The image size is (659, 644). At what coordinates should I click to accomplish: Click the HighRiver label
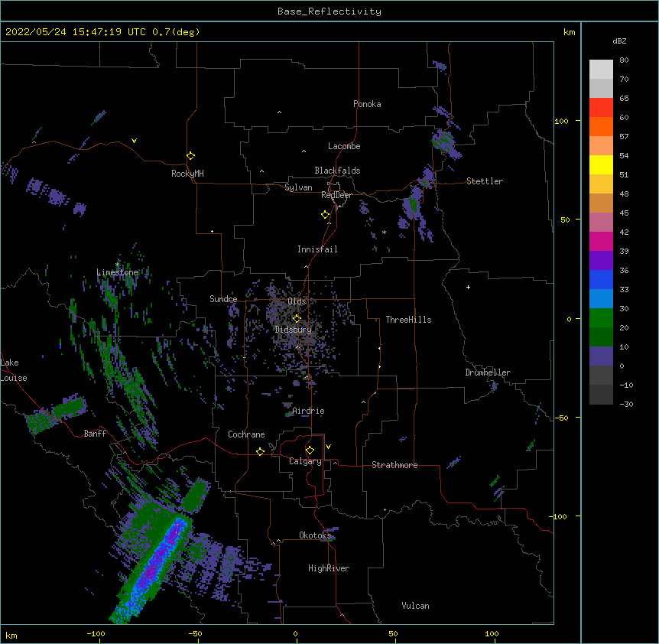tap(329, 568)
